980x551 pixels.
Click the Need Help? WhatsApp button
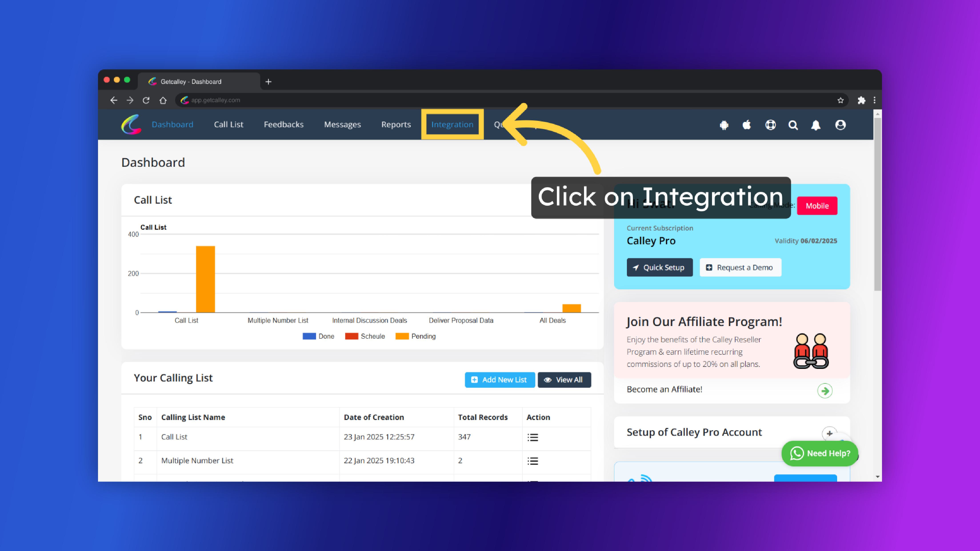pos(820,453)
